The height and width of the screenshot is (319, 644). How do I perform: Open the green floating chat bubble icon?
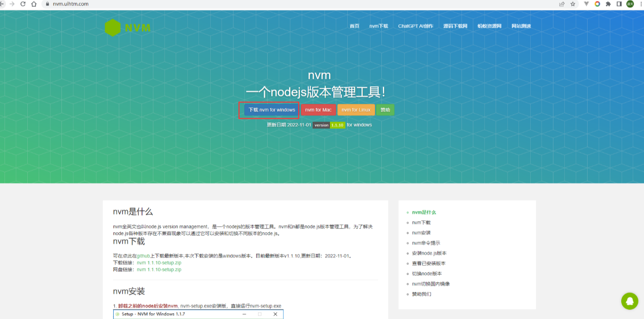pyautogui.click(x=630, y=301)
